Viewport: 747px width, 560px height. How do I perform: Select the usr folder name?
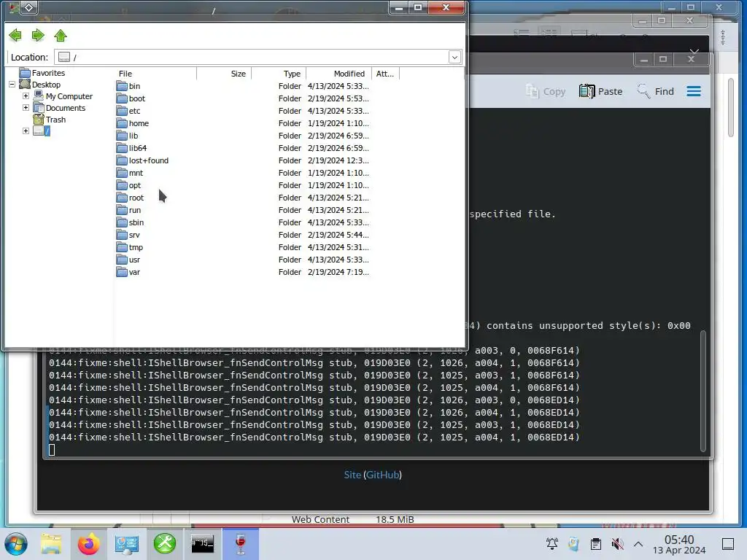click(134, 260)
